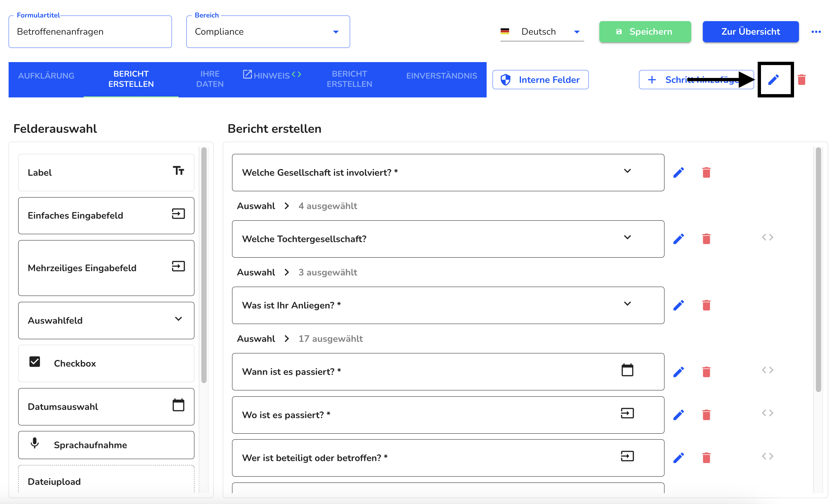Image resolution: width=839 pixels, height=504 pixels.
Task: Select the Auswahlfeld field type
Action: click(x=106, y=320)
